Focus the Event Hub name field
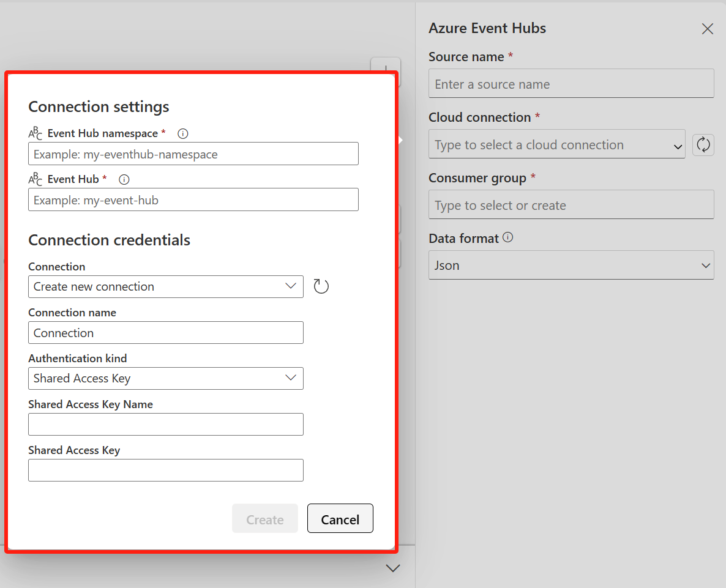The width and height of the screenshot is (726, 588). [193, 200]
